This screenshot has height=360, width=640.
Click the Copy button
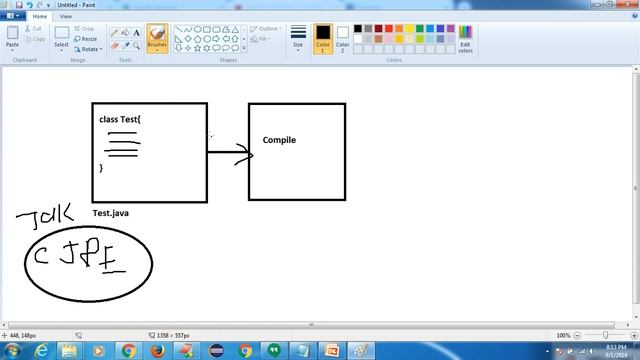coord(35,39)
